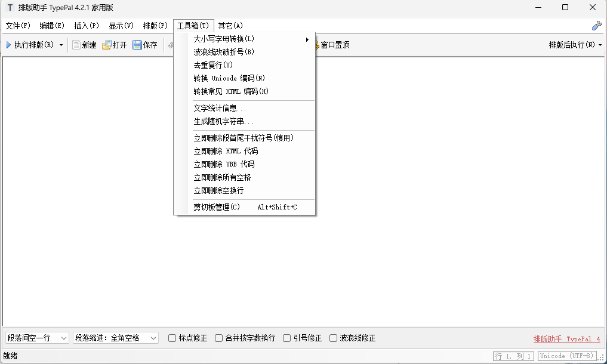
Task: Open the 排版后执行 dropdown
Action: 575,45
